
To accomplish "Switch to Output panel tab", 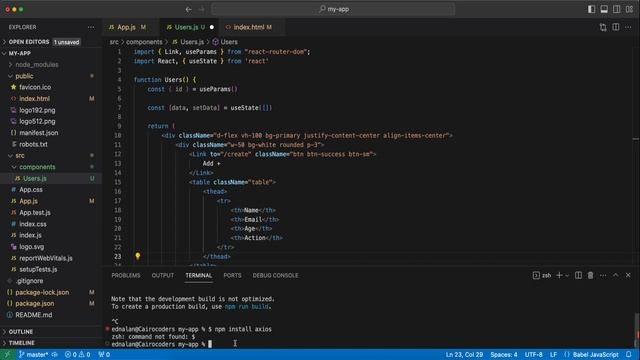I will coord(163,276).
